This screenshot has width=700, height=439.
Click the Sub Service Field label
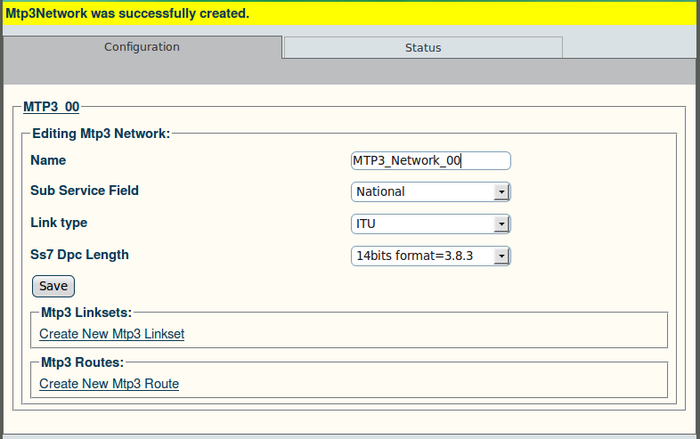(x=84, y=191)
